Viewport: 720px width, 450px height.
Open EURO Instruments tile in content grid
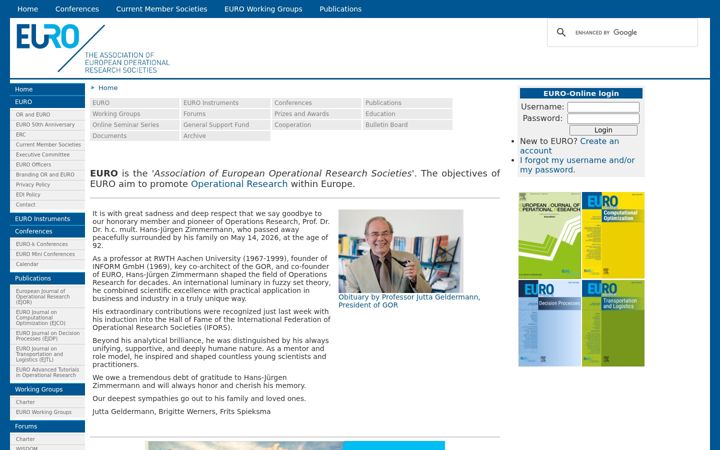(x=225, y=103)
